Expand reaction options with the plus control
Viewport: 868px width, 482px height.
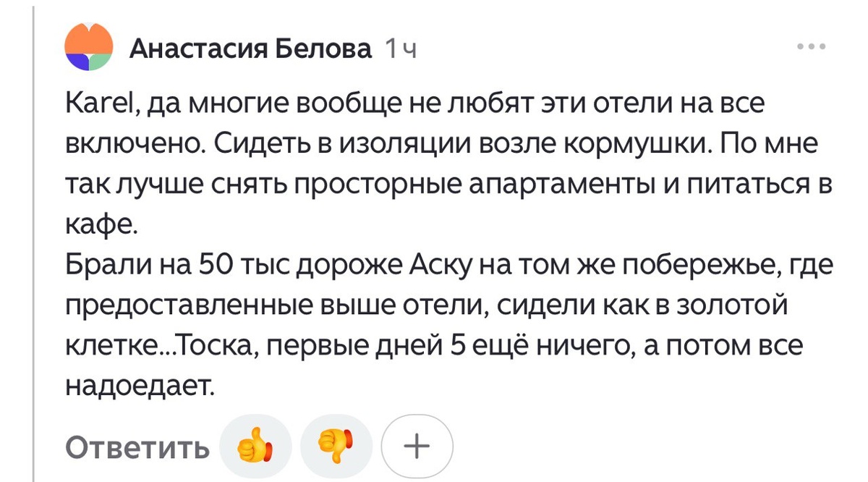(x=418, y=444)
